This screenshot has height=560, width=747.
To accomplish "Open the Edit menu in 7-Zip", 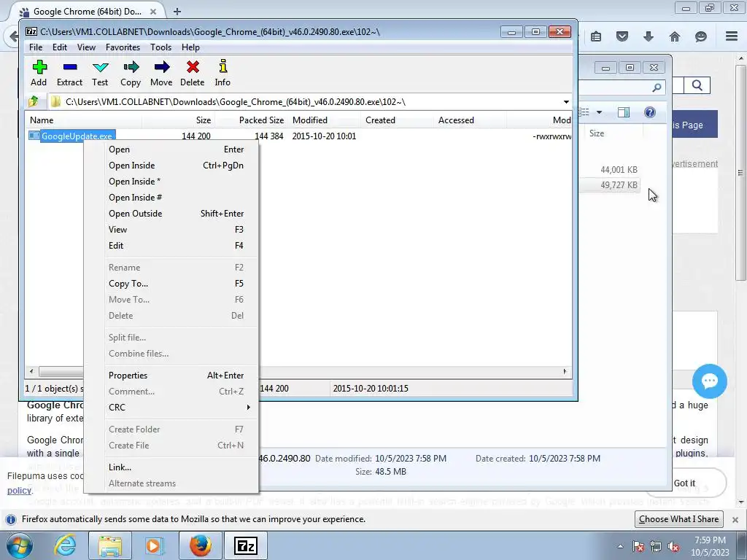I will (60, 47).
